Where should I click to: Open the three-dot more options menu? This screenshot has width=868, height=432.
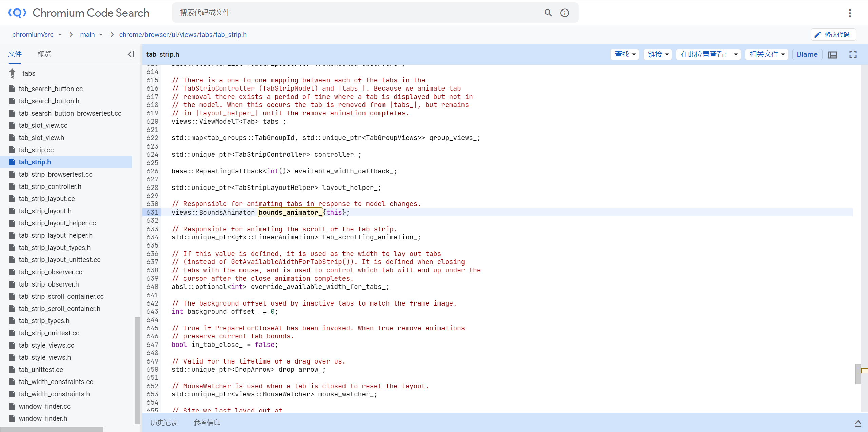850,13
